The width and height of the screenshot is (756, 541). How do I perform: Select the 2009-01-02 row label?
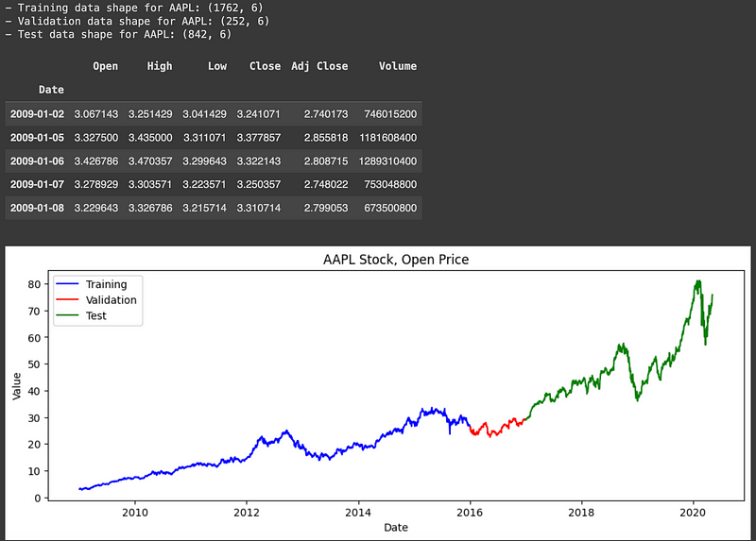coord(37,114)
